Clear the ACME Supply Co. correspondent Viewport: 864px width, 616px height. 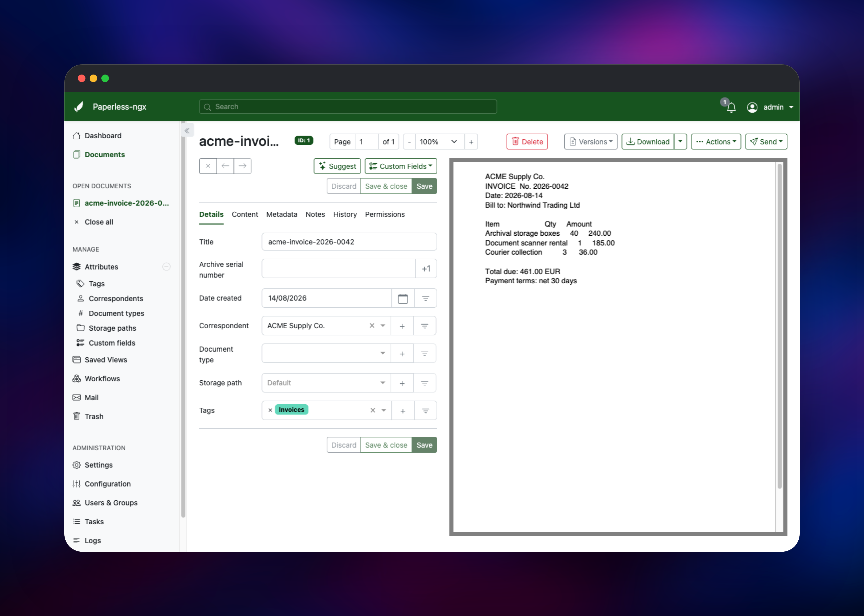pyautogui.click(x=372, y=326)
